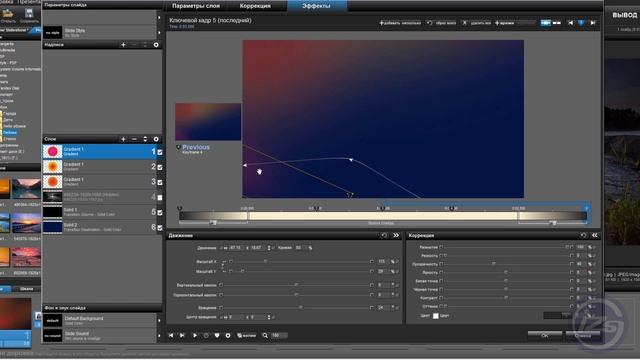
Task: Click add multiple keyframes button
Action: coord(400,23)
